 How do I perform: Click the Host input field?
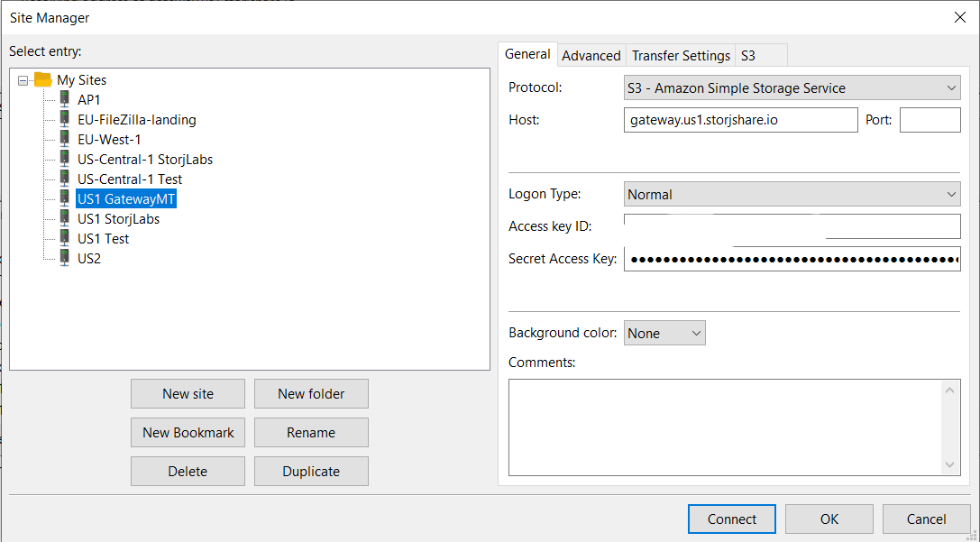pos(740,120)
